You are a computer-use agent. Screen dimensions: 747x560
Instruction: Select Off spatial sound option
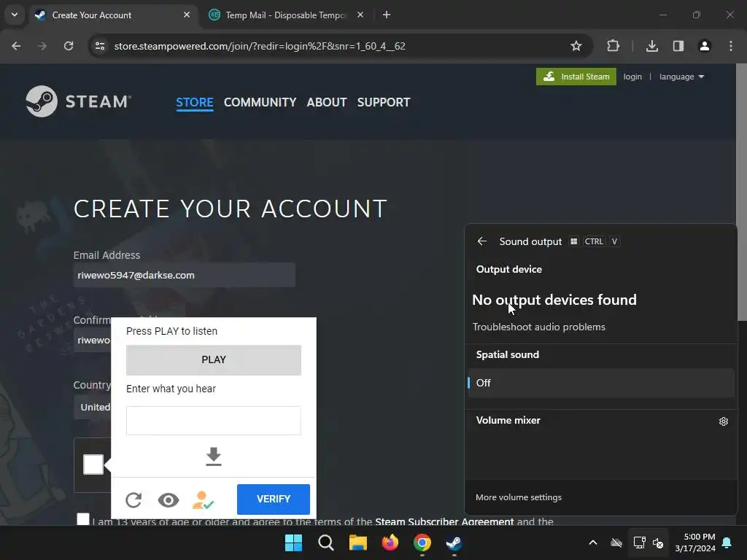pyautogui.click(x=601, y=383)
